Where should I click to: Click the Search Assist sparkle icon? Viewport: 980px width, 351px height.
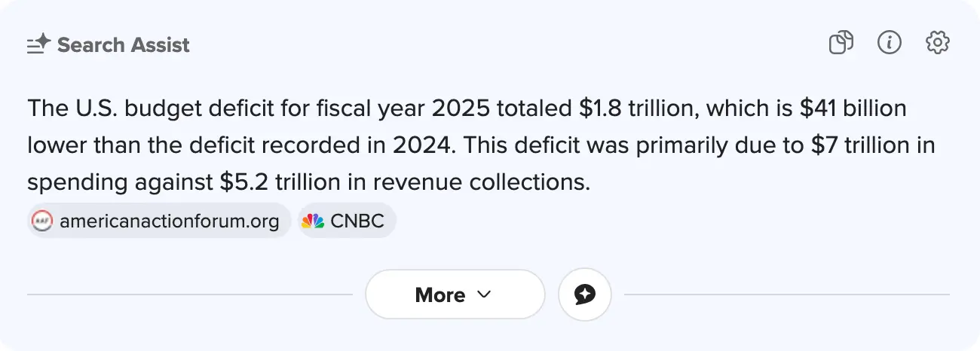[x=38, y=44]
